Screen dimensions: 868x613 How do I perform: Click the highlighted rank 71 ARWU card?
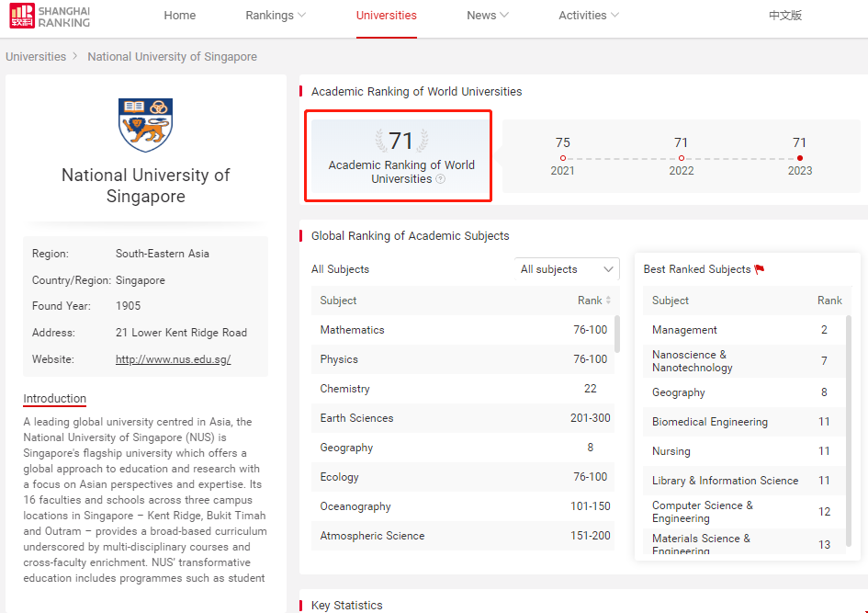click(398, 156)
